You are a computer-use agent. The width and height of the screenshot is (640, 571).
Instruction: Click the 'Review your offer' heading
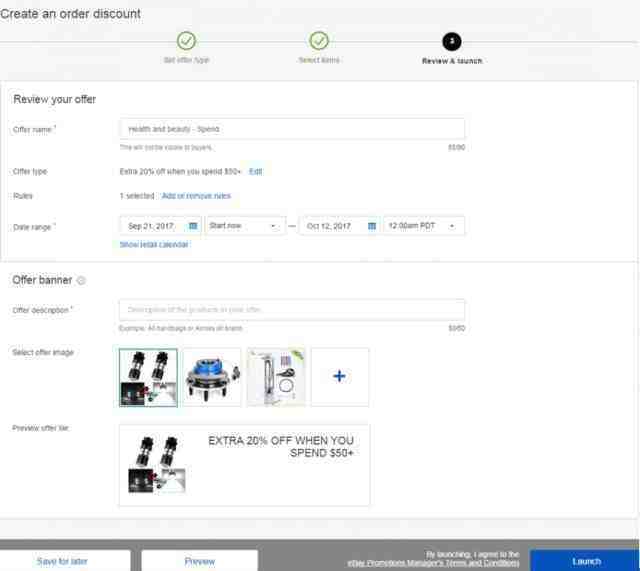click(55, 99)
